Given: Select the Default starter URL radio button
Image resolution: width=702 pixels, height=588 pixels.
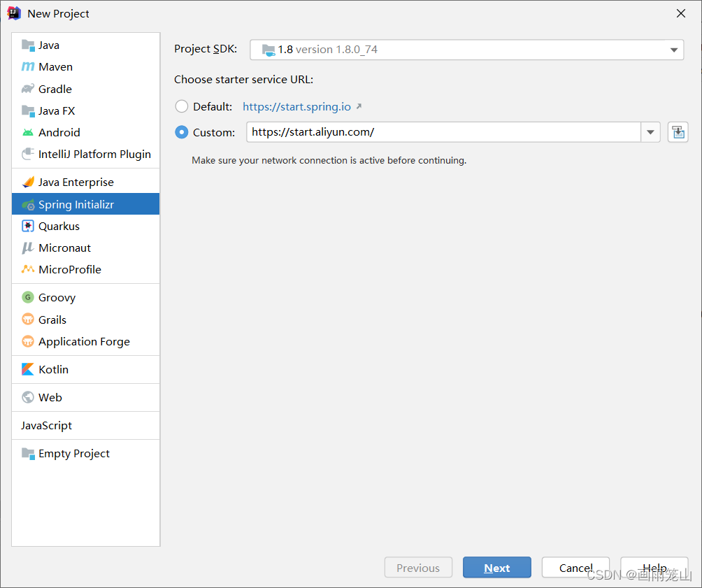Looking at the screenshot, I should [181, 106].
